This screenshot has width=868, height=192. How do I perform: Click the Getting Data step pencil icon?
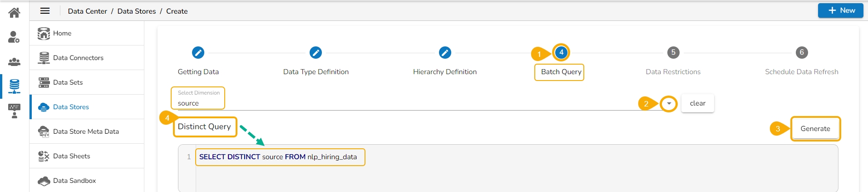[x=198, y=53]
